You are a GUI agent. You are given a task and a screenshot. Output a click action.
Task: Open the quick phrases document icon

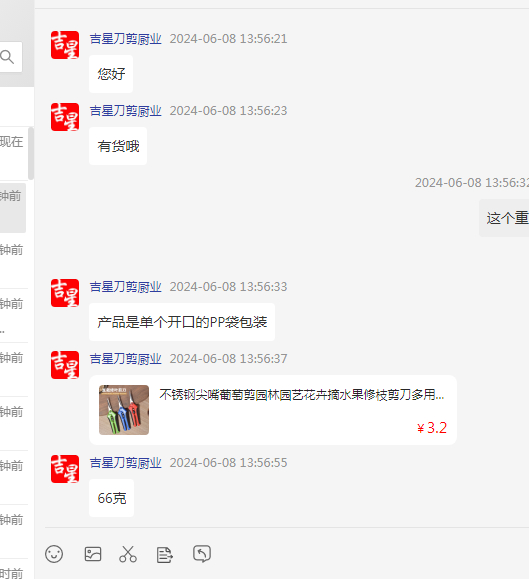[164, 555]
